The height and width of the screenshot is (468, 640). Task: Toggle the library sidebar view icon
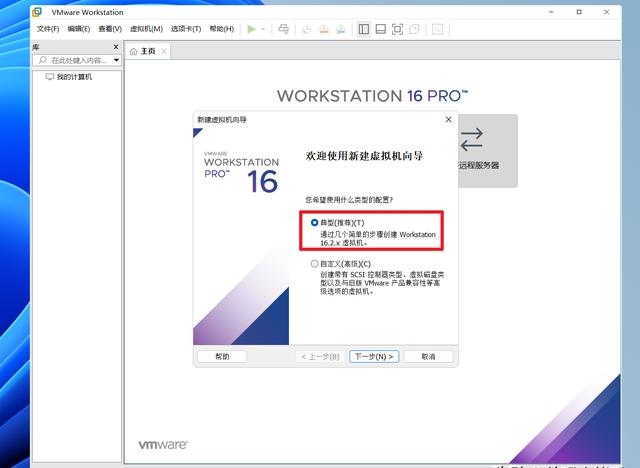tap(364, 29)
